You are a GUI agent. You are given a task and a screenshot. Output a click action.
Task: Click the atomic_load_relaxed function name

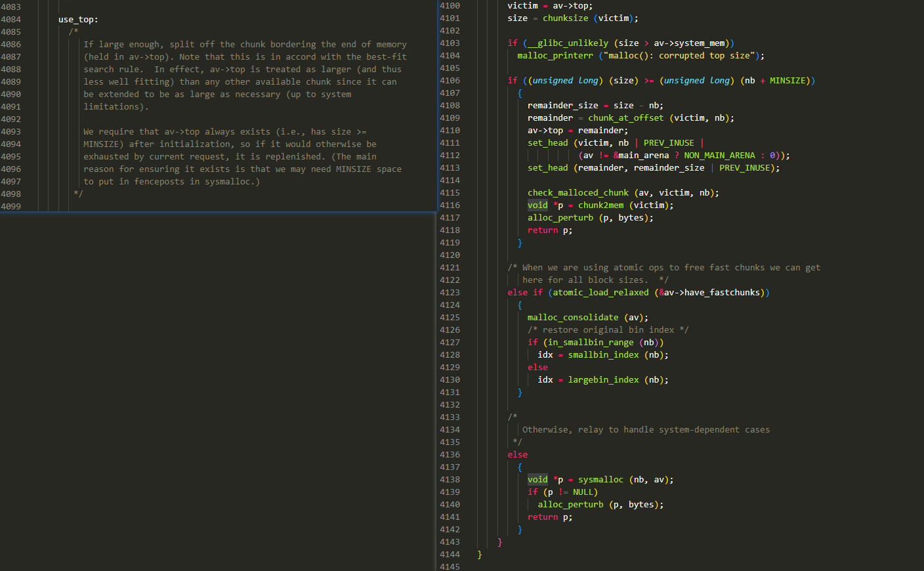point(600,293)
